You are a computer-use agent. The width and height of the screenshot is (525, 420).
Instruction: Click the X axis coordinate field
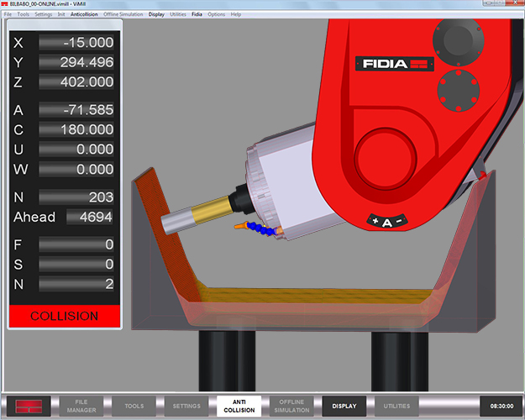coord(76,43)
